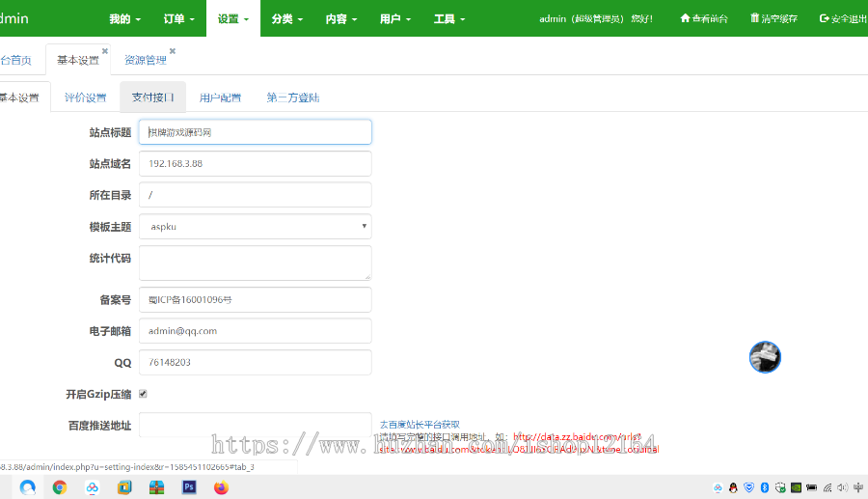Open Firefox from the taskbar
Image resolution: width=868 pixels, height=499 pixels.
point(221,487)
